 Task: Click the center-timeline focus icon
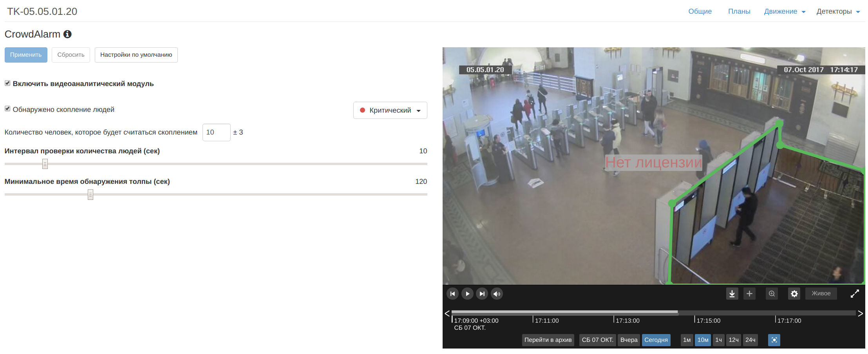point(774,340)
